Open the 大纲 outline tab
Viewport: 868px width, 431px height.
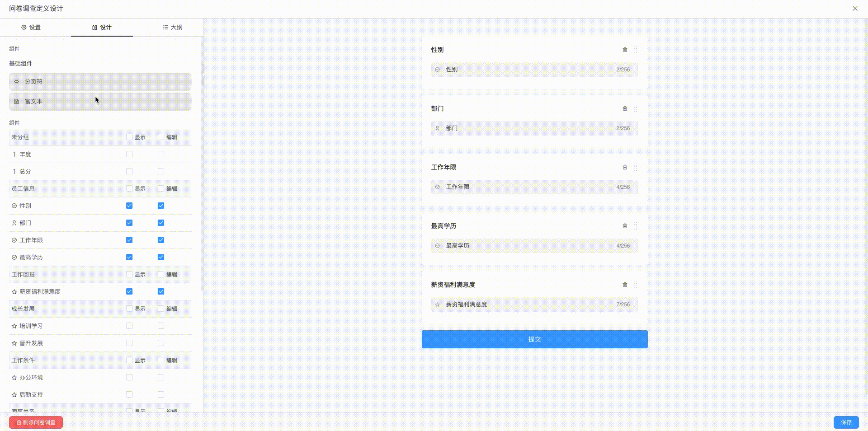coord(172,28)
